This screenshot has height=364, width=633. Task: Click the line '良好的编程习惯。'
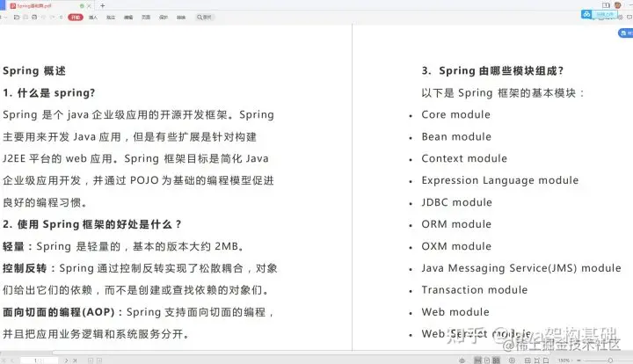pos(45,202)
